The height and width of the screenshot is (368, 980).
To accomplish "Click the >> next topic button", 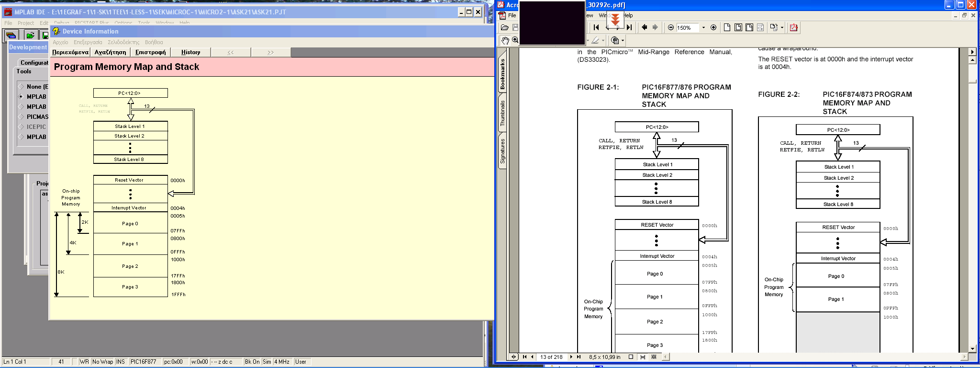I will [271, 52].
